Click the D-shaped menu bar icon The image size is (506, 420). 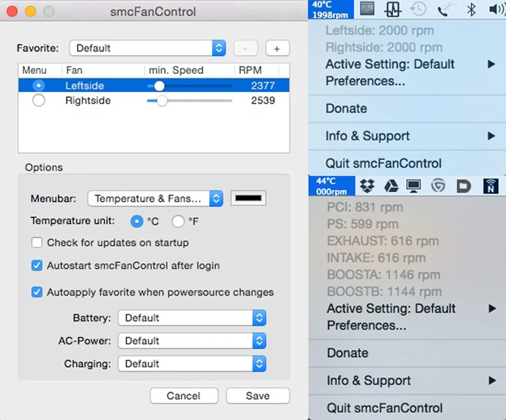pos(464,186)
